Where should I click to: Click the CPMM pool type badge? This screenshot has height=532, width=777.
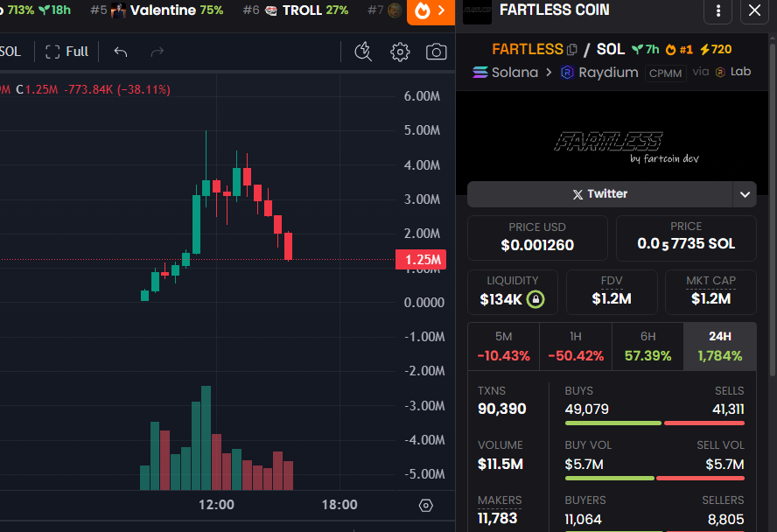click(665, 73)
